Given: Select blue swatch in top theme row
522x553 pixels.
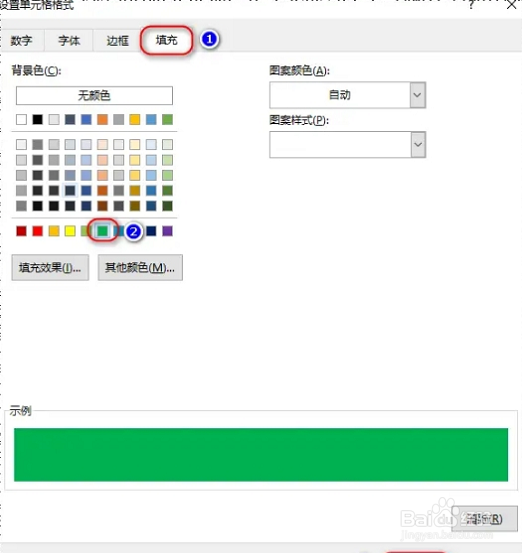Looking at the screenshot, I should point(86,120).
